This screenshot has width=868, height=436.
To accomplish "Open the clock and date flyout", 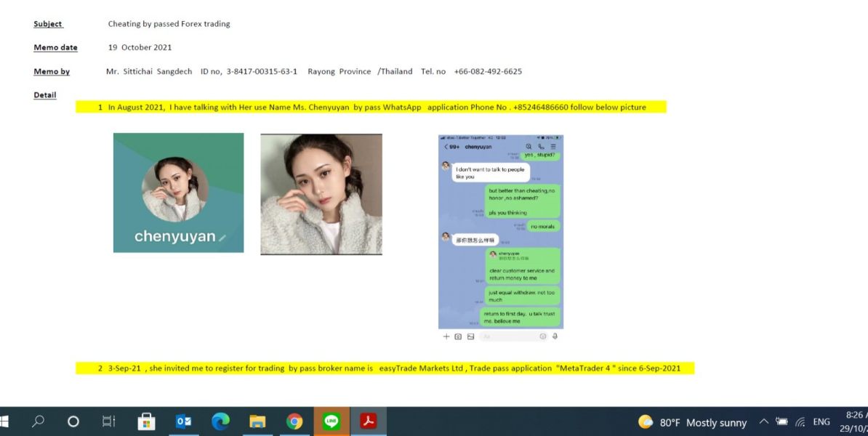I will coord(853,422).
